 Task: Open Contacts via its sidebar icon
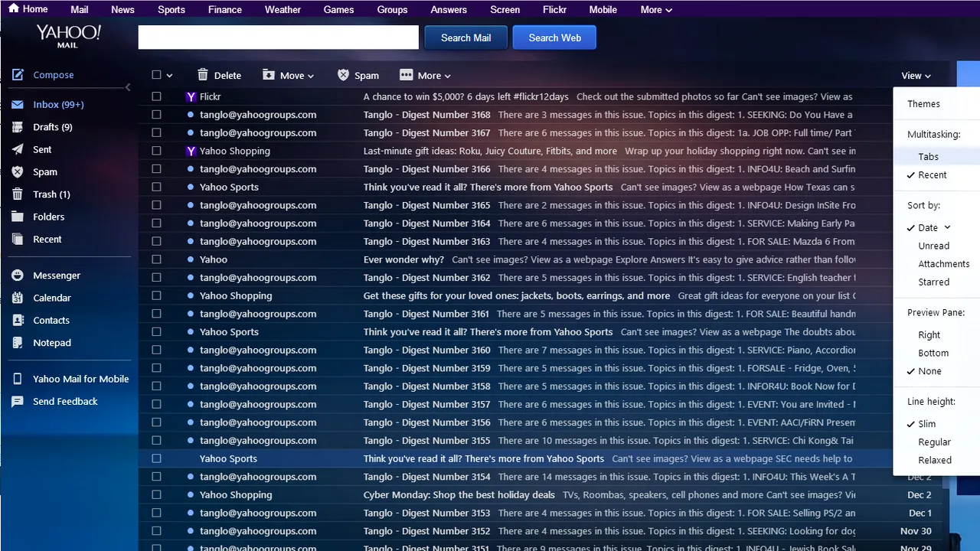click(x=18, y=321)
